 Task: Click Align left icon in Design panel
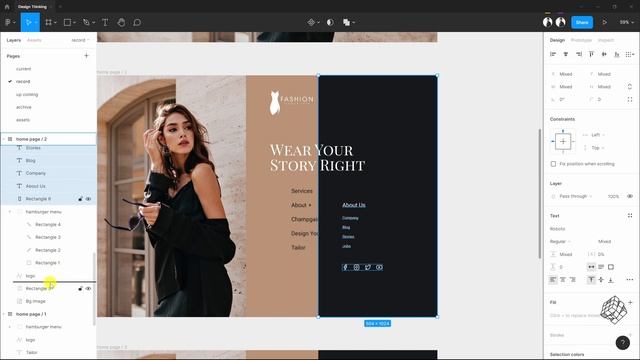tap(553, 54)
